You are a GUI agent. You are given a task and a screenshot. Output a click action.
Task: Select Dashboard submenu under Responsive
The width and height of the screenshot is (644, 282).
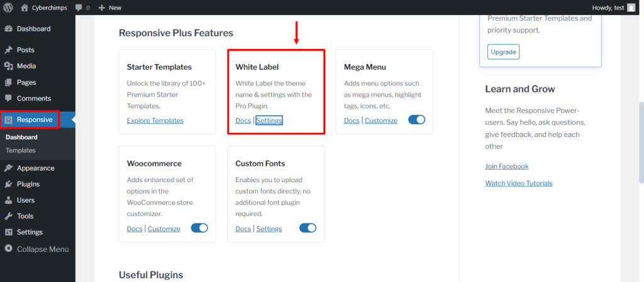21,138
